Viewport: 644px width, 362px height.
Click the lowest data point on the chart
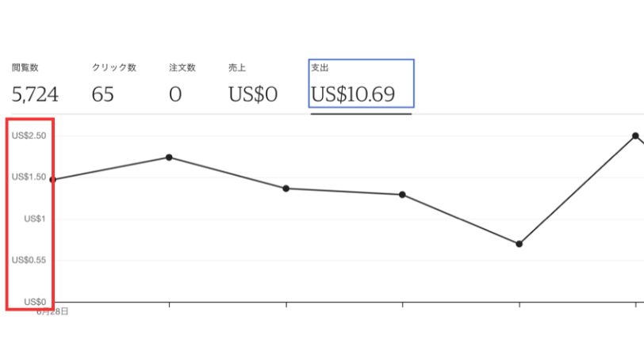point(519,244)
